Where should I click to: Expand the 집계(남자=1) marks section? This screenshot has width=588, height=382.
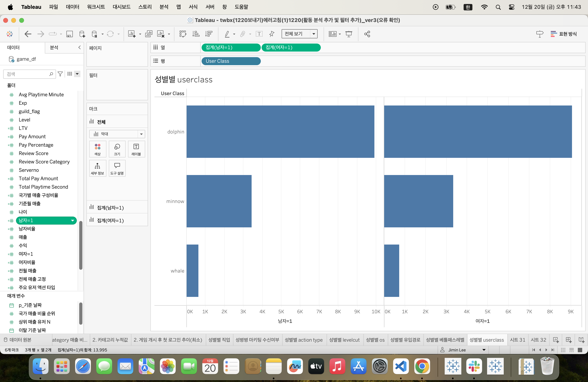(117, 208)
